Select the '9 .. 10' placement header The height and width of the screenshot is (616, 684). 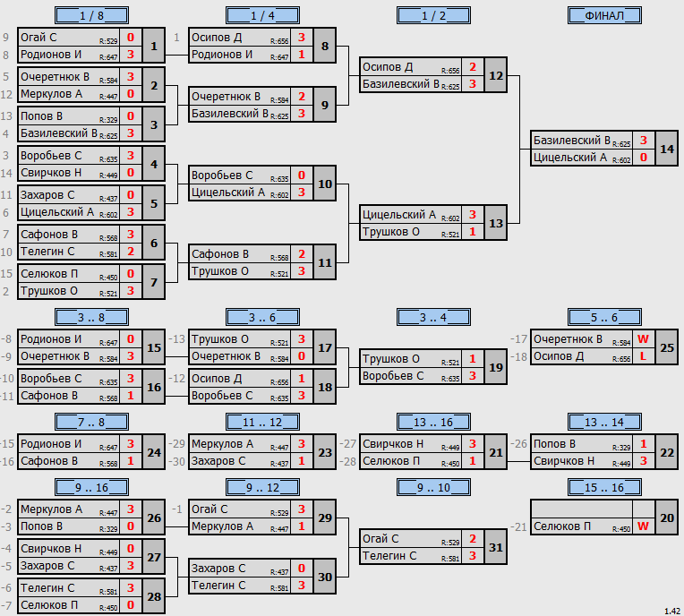pos(433,487)
